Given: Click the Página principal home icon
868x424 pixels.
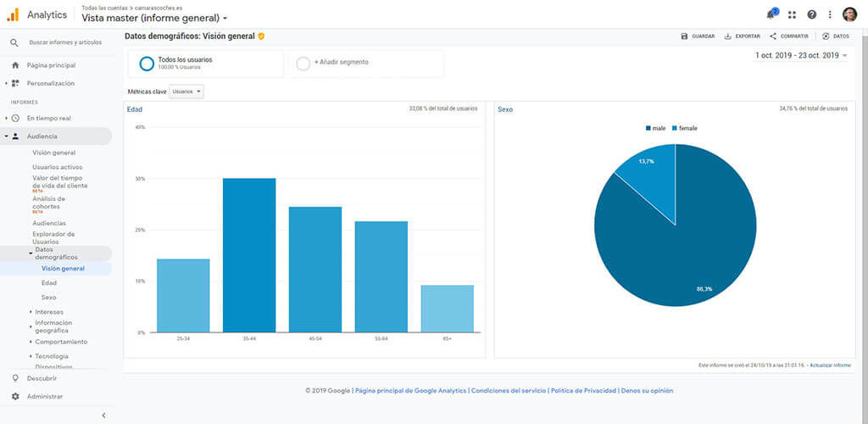Looking at the screenshot, I should pyautogui.click(x=15, y=65).
